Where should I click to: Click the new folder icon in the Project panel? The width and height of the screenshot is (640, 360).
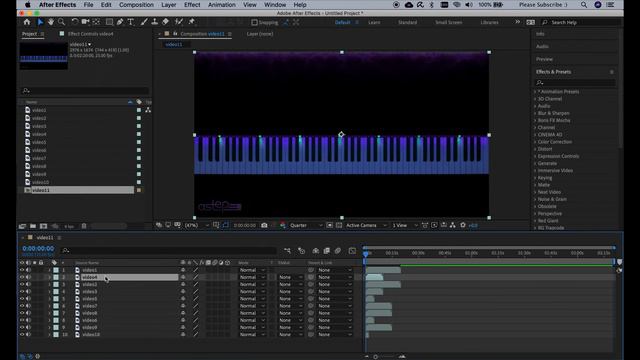[x=33, y=226]
